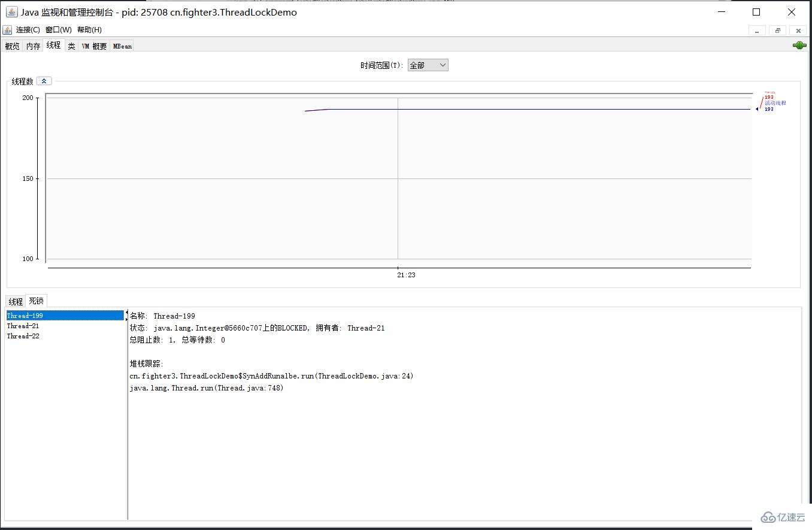
Task: Click the Java app icon in title bar
Action: 11,12
